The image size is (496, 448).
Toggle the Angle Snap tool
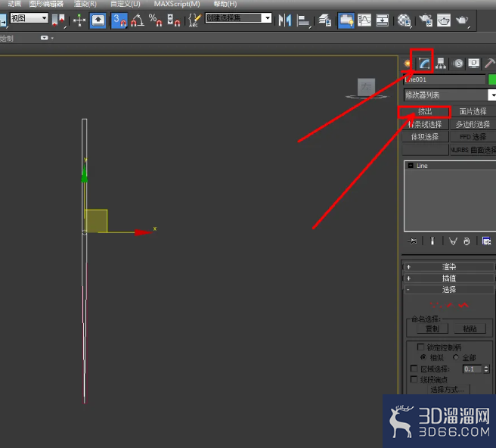(138, 20)
